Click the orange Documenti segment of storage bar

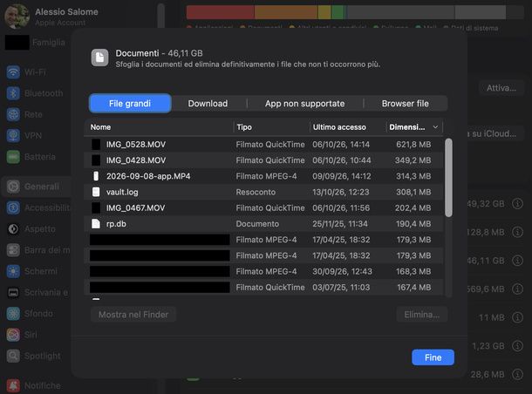286,12
